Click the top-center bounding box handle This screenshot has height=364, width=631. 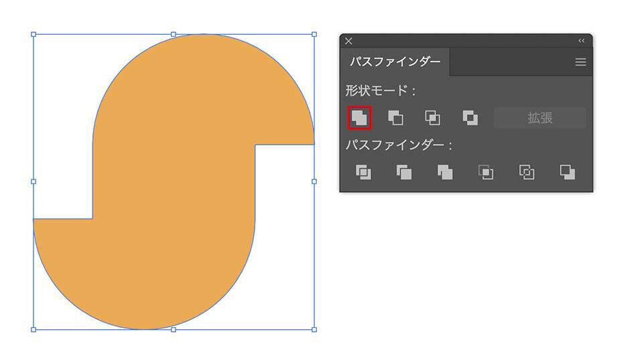click(x=173, y=33)
